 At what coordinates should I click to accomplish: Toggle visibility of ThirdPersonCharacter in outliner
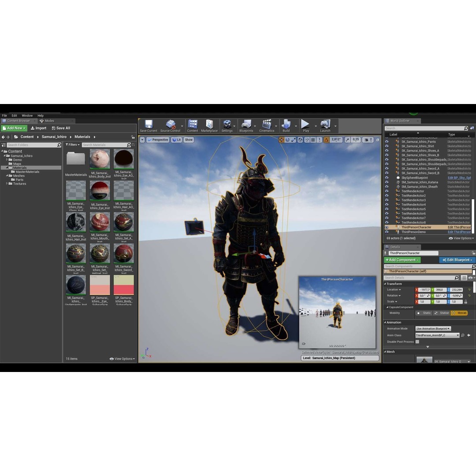click(x=387, y=227)
